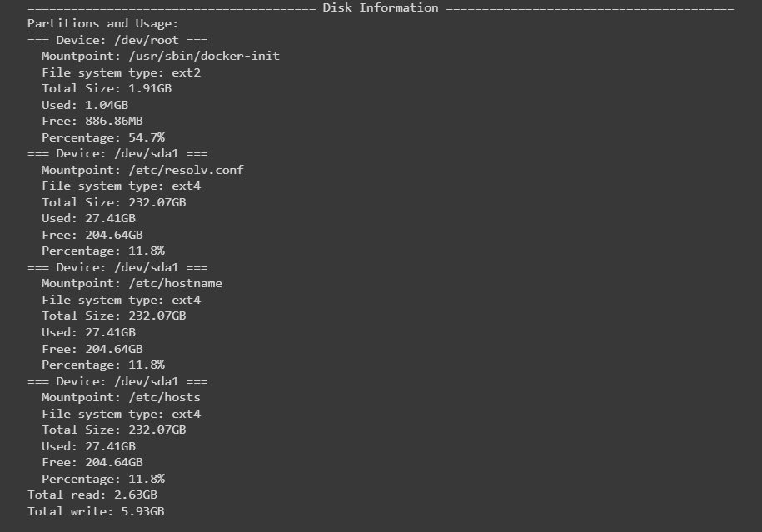Click the Disk Information header text

(380, 8)
